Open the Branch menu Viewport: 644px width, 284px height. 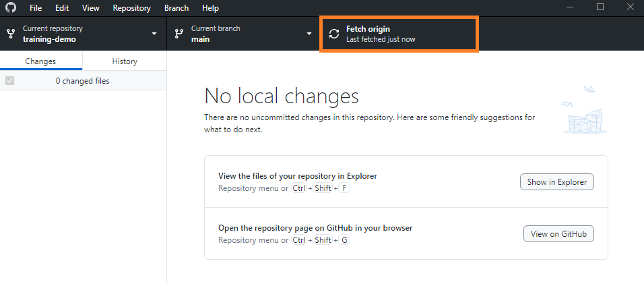(176, 8)
